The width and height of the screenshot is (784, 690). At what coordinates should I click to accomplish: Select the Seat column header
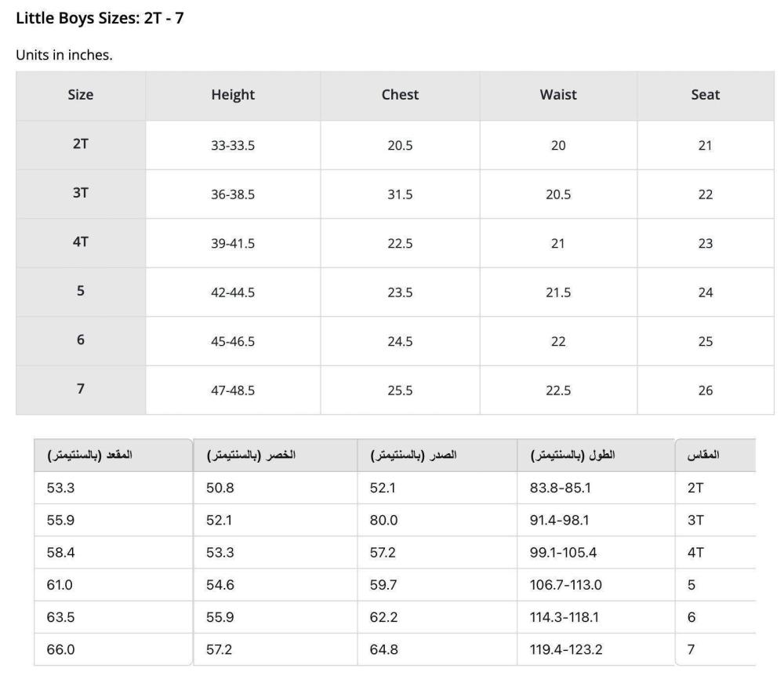tap(705, 95)
